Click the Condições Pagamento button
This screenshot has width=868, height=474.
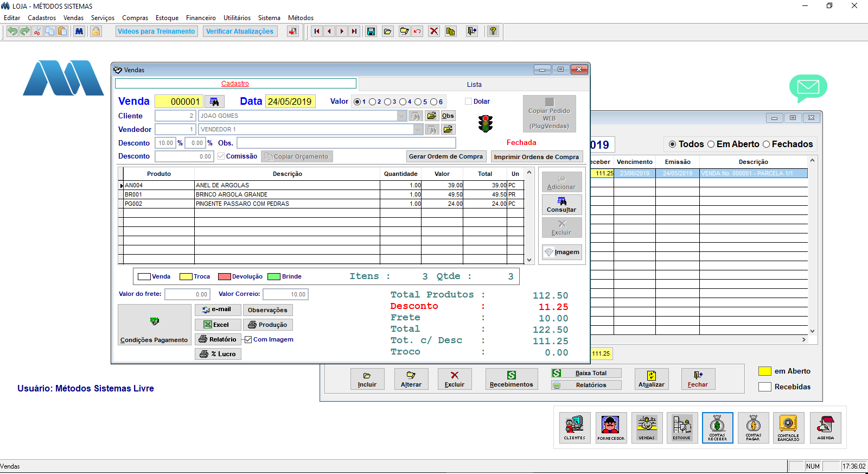[154, 325]
